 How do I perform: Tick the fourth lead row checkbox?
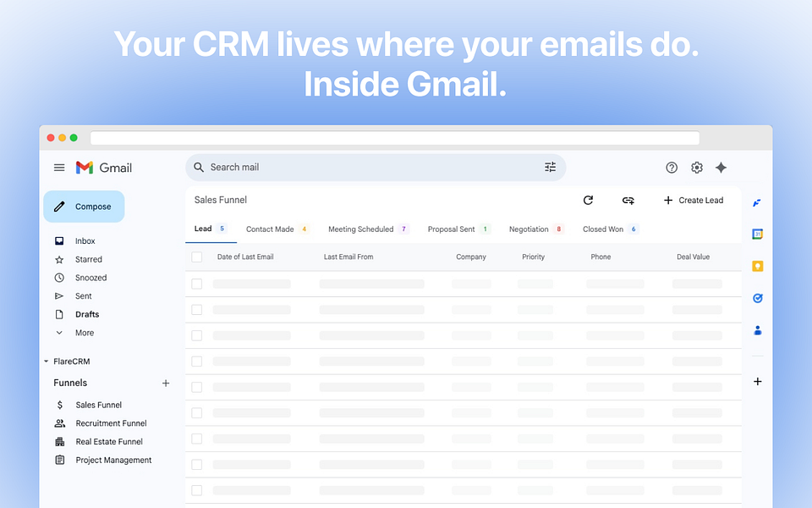[x=197, y=362]
